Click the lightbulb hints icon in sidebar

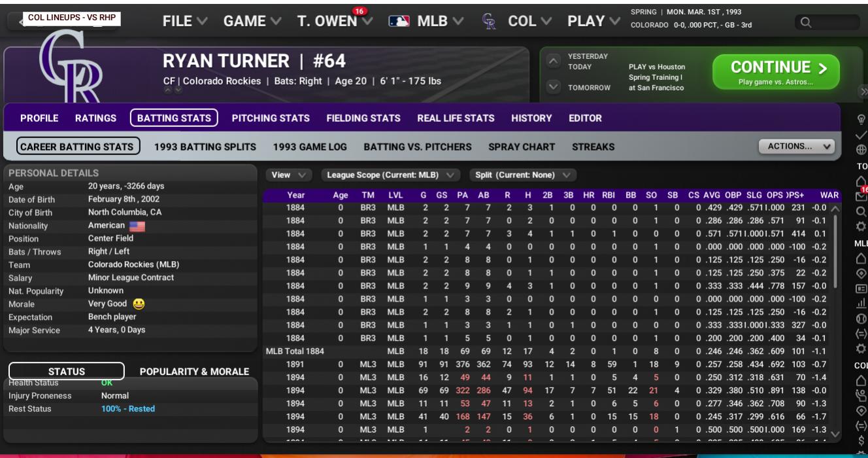[x=861, y=119]
